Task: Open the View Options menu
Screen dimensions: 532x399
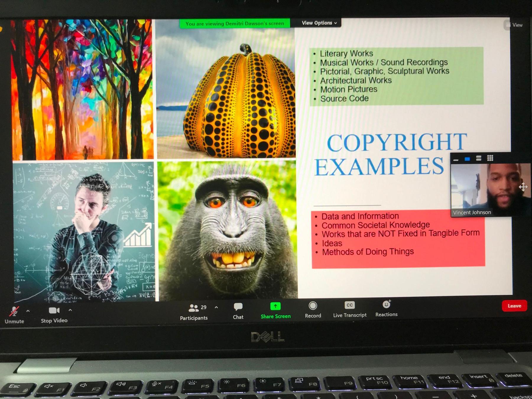Action: point(318,23)
